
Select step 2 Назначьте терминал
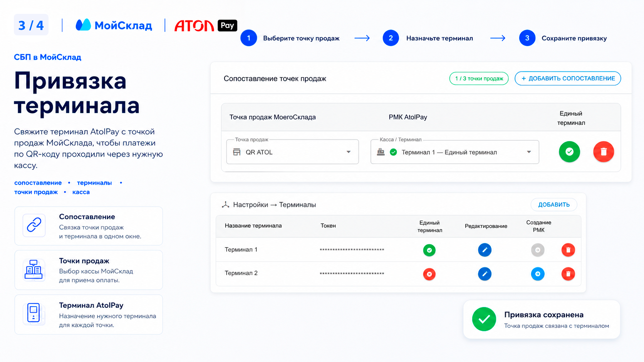[x=428, y=38]
